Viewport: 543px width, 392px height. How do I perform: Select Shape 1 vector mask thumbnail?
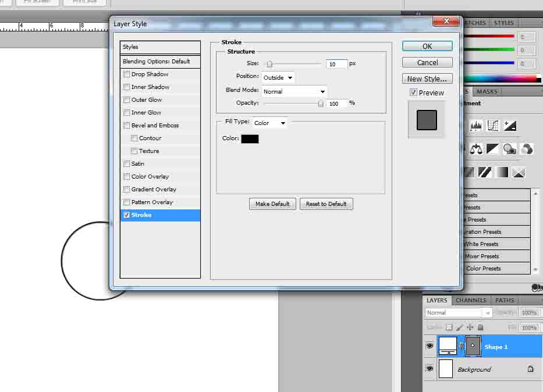point(473,346)
